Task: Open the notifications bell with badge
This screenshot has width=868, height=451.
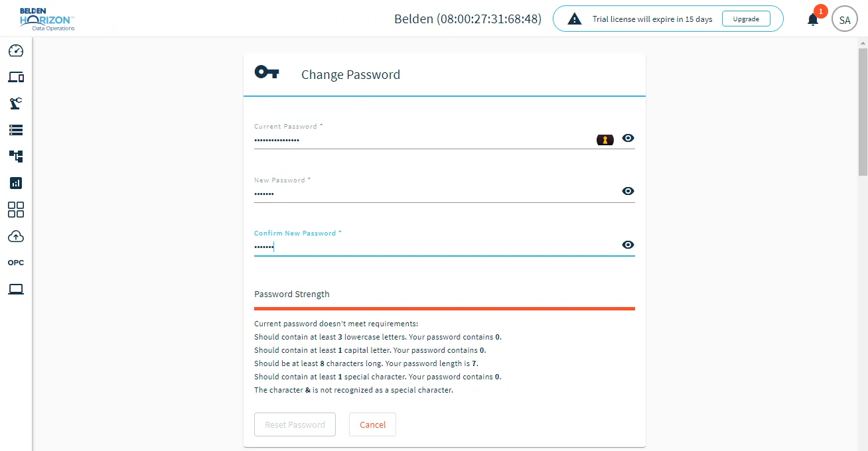Action: coord(814,19)
